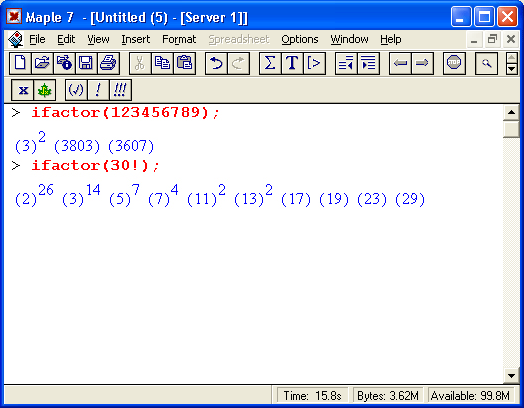Image resolution: width=524 pixels, height=408 pixels.
Task: Expand the toolbar down arrow stepper
Action: 512,69
